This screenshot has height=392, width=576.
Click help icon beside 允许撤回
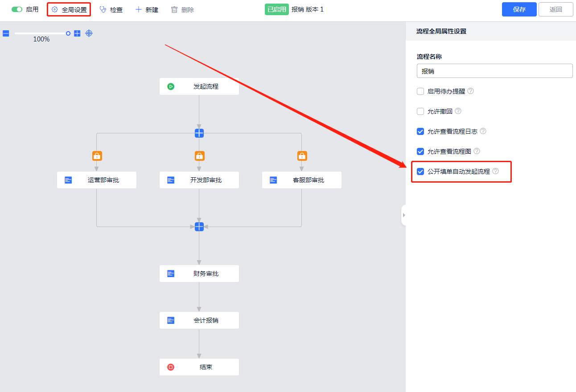coord(458,111)
